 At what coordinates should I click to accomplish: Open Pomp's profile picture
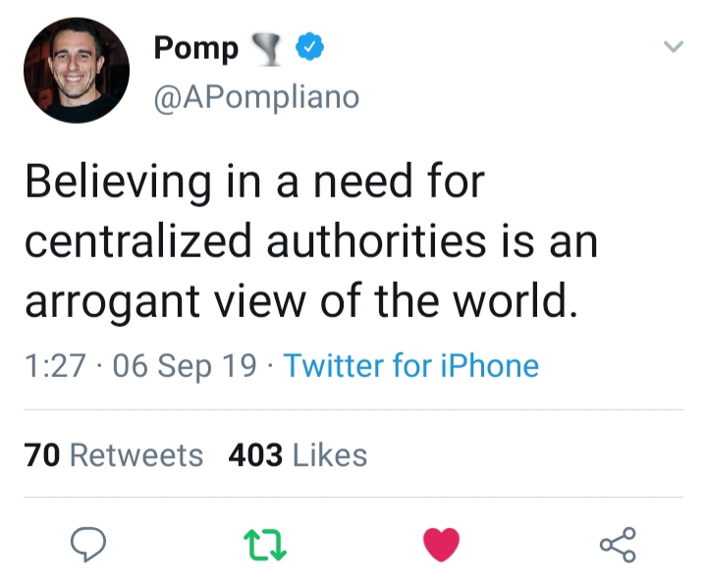pos(77,70)
